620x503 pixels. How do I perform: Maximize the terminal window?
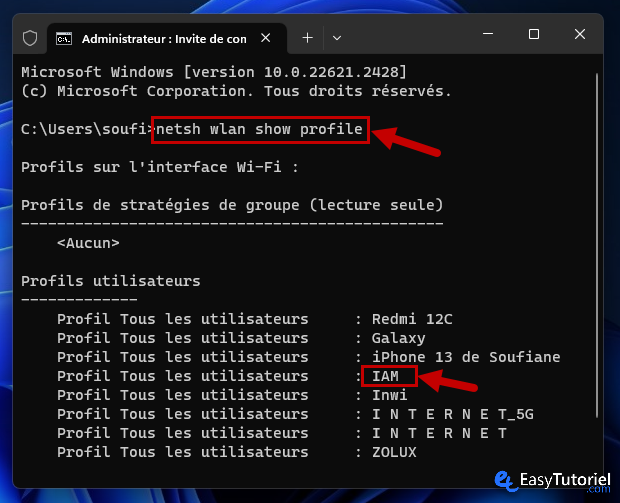click(534, 34)
